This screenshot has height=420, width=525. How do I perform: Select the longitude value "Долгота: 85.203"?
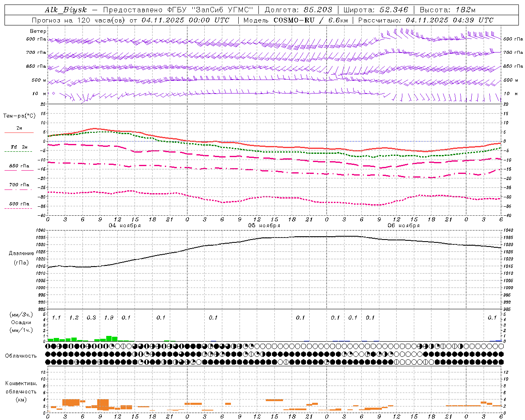(298, 10)
